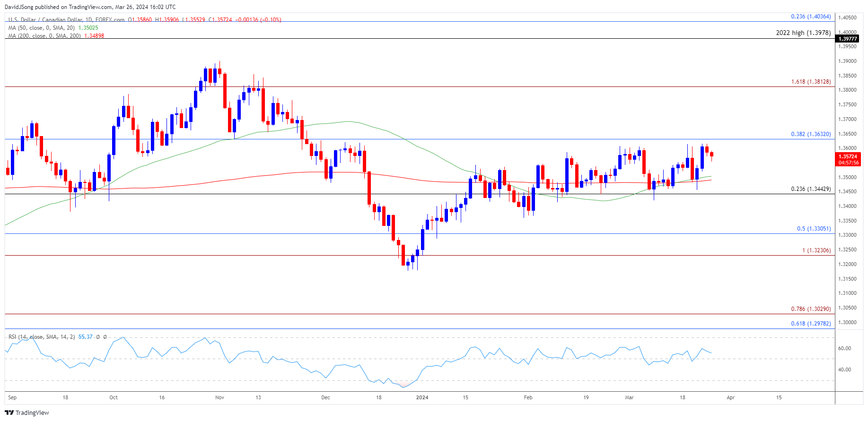Click the RSI 60.00 axis label
The height and width of the screenshot is (421, 868).
pyautogui.click(x=844, y=348)
